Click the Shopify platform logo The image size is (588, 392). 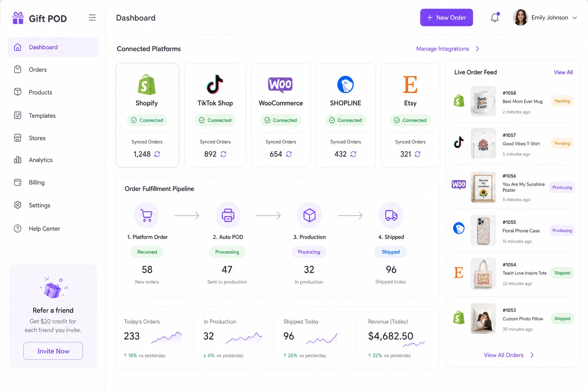click(x=147, y=84)
